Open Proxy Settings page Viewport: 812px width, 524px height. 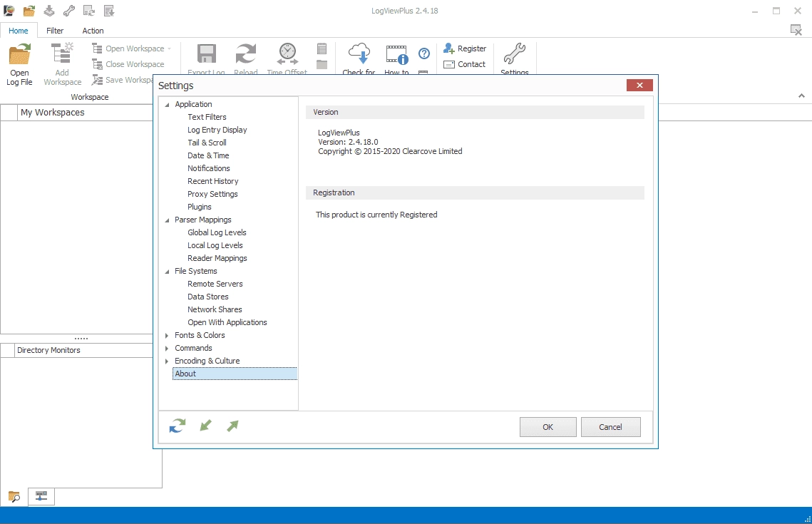pyautogui.click(x=212, y=194)
